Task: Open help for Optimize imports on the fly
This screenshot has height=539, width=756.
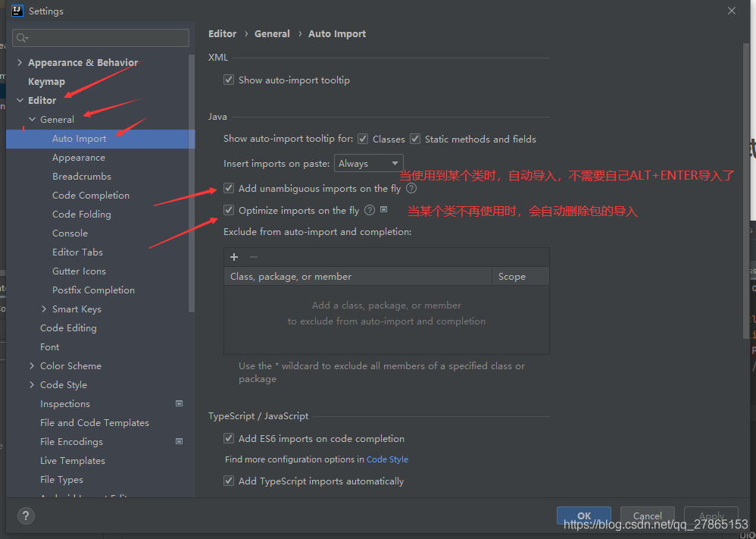Action: point(370,210)
